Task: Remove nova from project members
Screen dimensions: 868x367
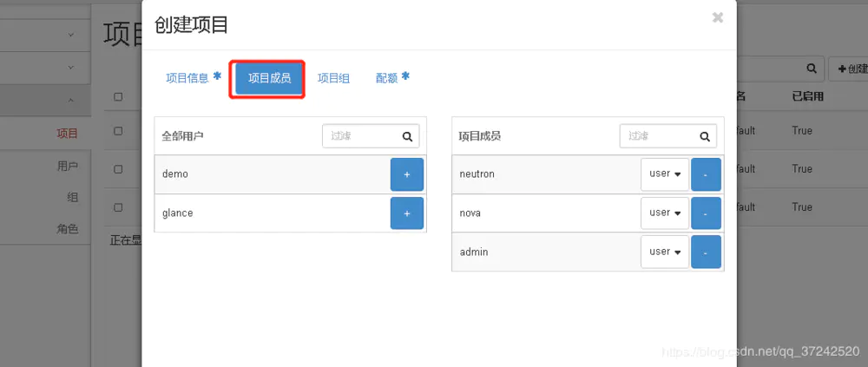Action: point(706,213)
